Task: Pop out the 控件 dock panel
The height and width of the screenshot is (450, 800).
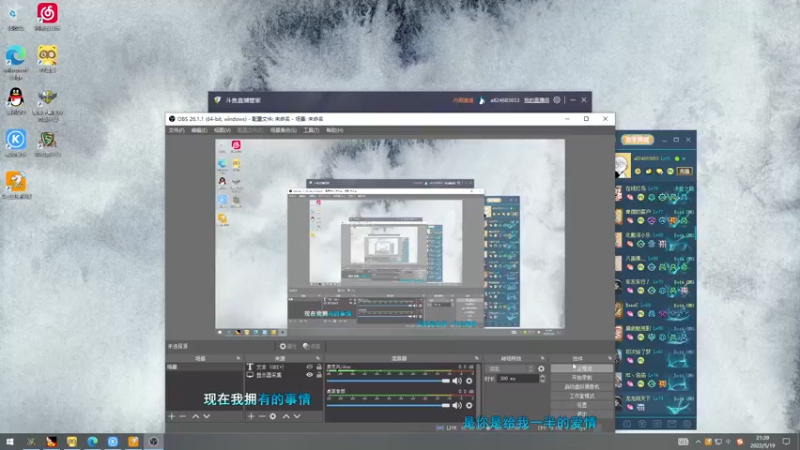Action: point(610,358)
